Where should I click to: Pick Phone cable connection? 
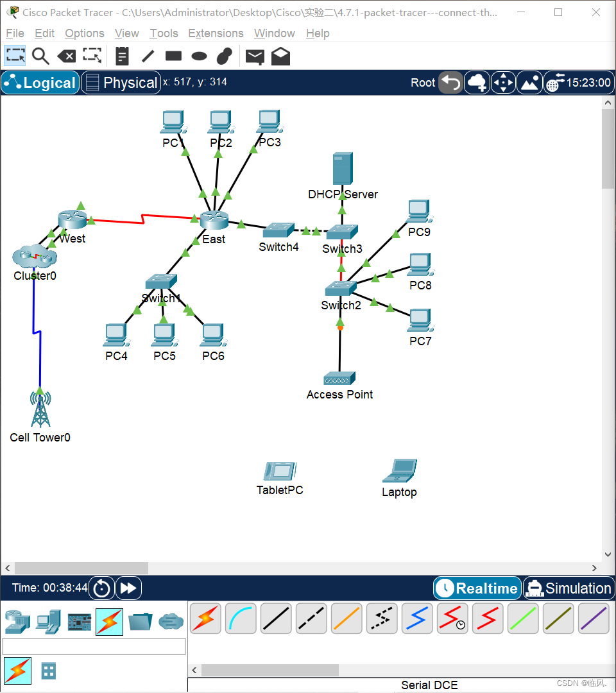pyautogui.click(x=382, y=618)
